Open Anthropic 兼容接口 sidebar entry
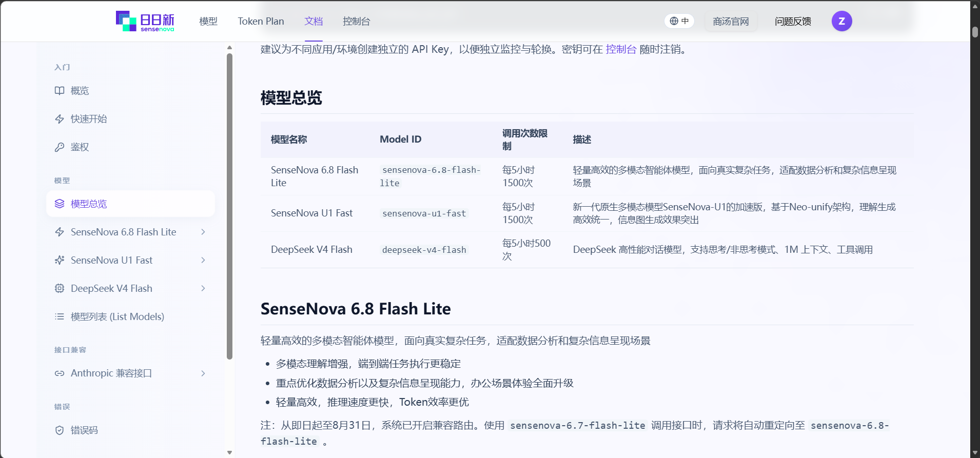Viewport: 980px width, 458px height. click(130, 373)
